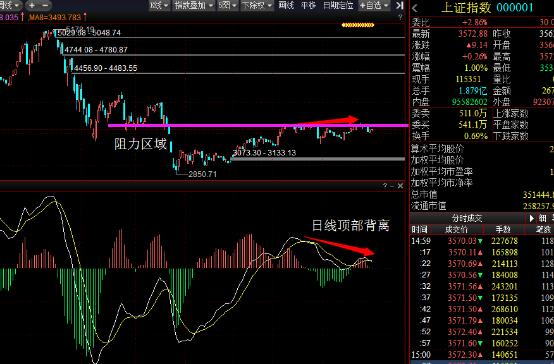554x364 pixels.
Task: Zoom out chart with minus button
Action: pos(45,5)
